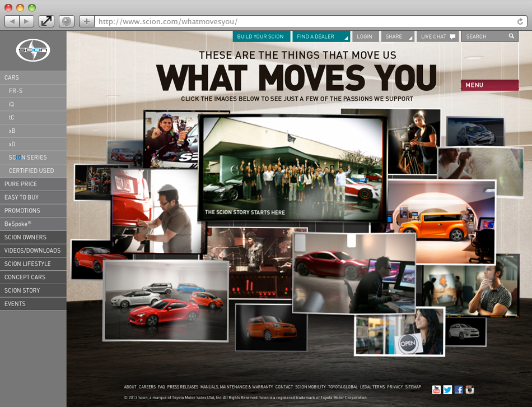Viewport: 532px width, 407px height.
Task: Expand the Share dropdown
Action: tap(398, 36)
